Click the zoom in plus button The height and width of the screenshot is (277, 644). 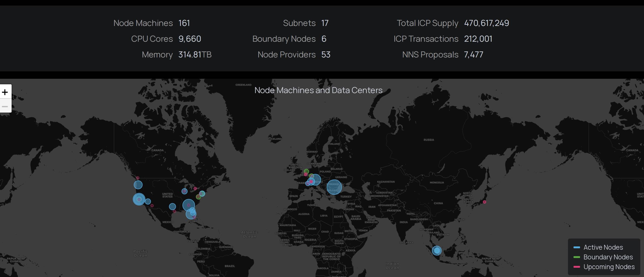[x=5, y=92]
